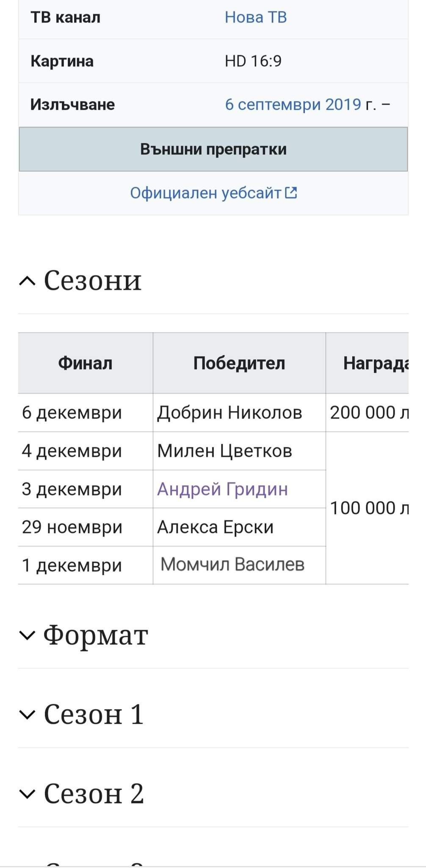Expand the Сезон 2 section
Image resolution: width=426 pixels, height=868 pixels.
pos(28,793)
